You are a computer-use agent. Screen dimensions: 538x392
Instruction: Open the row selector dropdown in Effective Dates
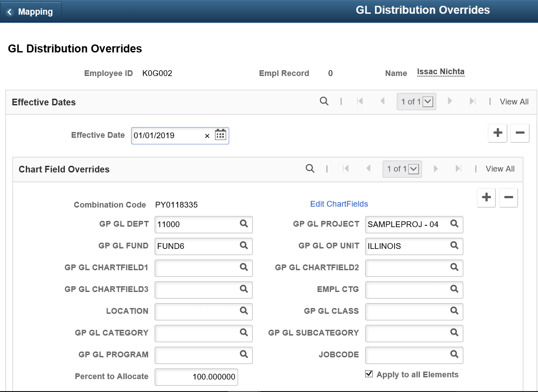point(427,101)
